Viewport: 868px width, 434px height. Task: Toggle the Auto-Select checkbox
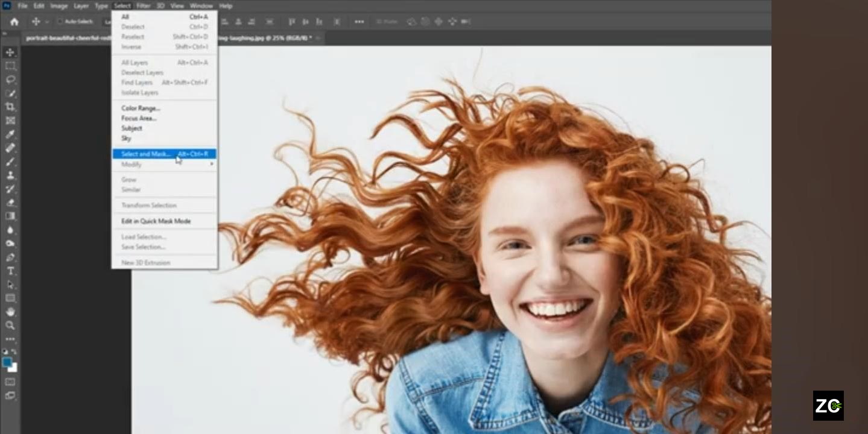click(x=60, y=21)
